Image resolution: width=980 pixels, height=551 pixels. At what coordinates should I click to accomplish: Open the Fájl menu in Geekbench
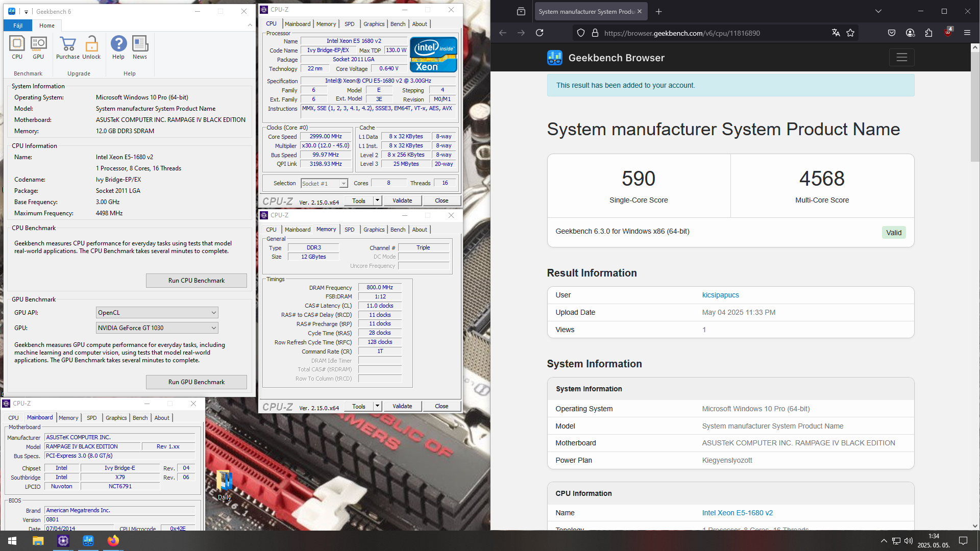pyautogui.click(x=18, y=26)
